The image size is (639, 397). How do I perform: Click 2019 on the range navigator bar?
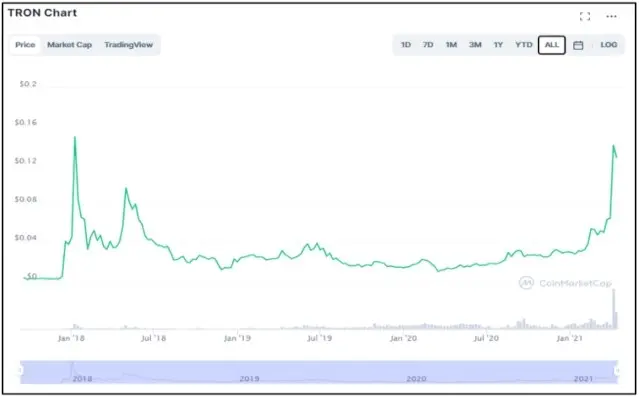249,379
